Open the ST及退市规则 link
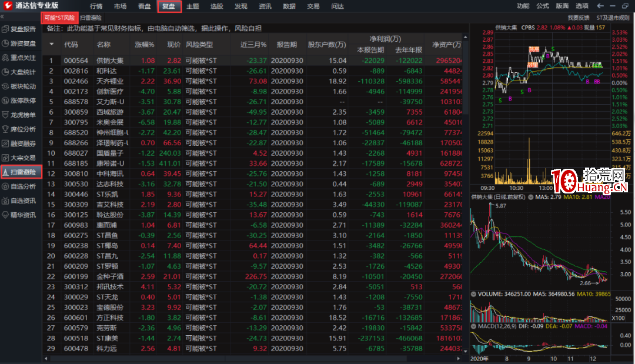635x364 pixels. coord(613,18)
